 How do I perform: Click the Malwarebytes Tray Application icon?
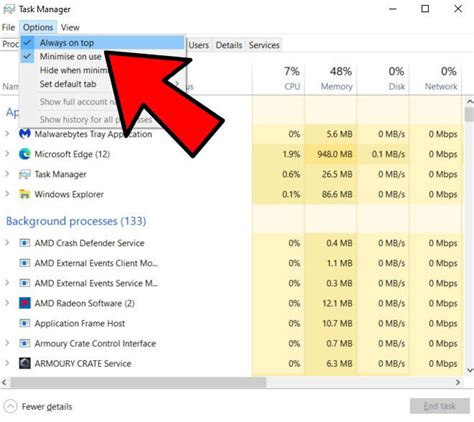coord(25,134)
